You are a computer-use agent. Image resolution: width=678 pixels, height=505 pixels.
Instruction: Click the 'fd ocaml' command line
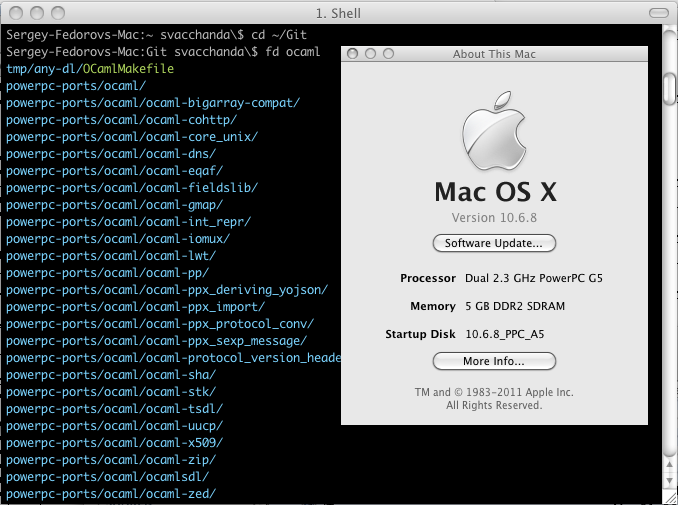click(x=163, y=52)
